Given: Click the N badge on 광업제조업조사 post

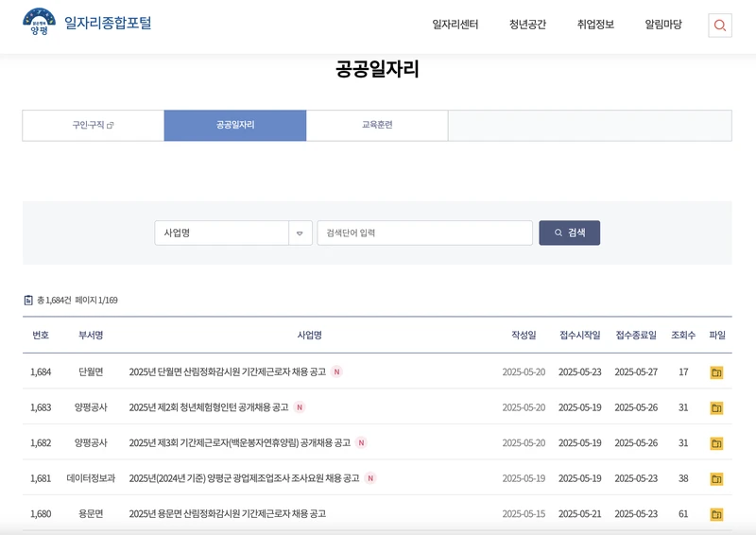Looking at the screenshot, I should coord(370,478).
